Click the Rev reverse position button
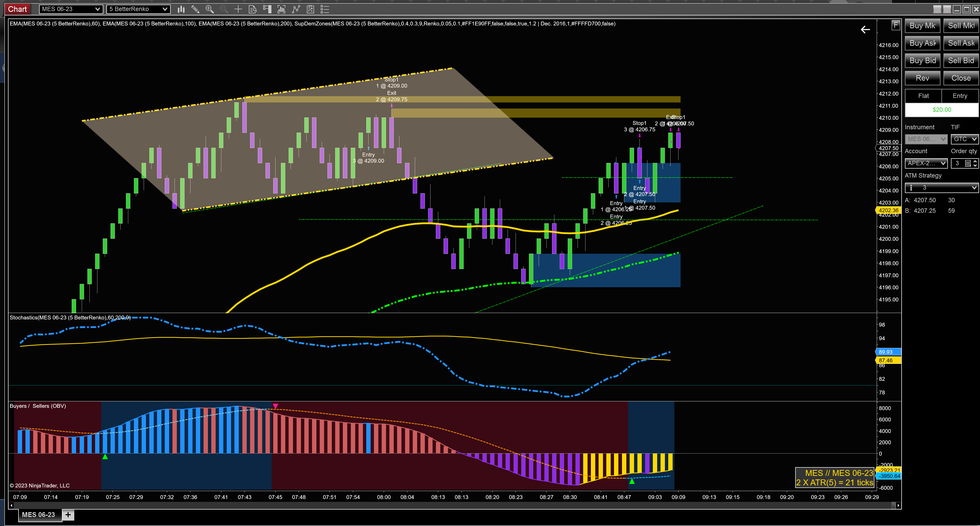Viewport: 980px width, 526px height. pyautogui.click(x=922, y=78)
